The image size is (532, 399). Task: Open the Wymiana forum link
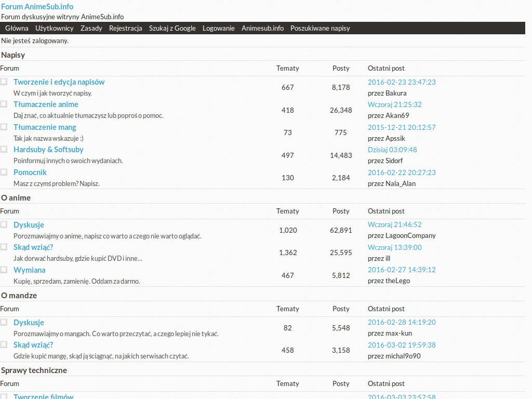tap(30, 270)
